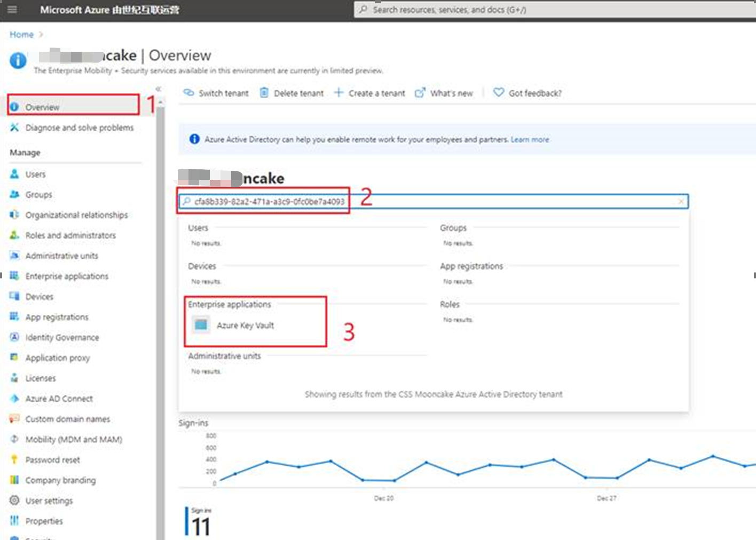Click the User settings gear icon
Viewport: 756px width, 540px height.
click(14, 500)
